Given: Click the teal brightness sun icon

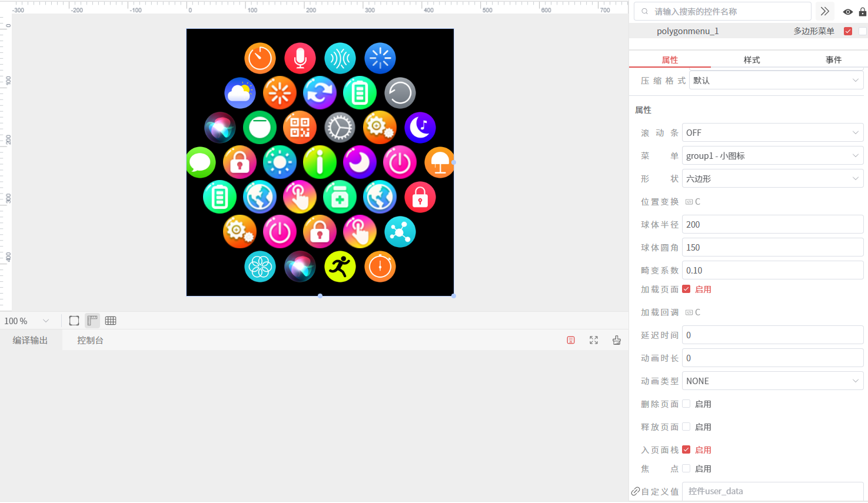Looking at the screenshot, I should pos(280,162).
